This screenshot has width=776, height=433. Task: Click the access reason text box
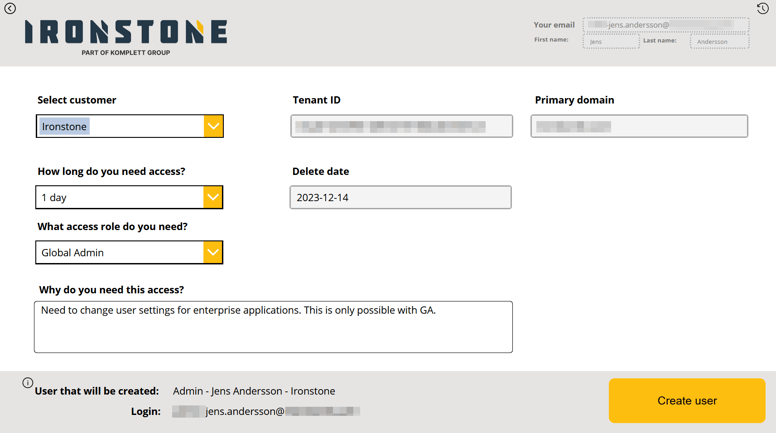point(273,327)
